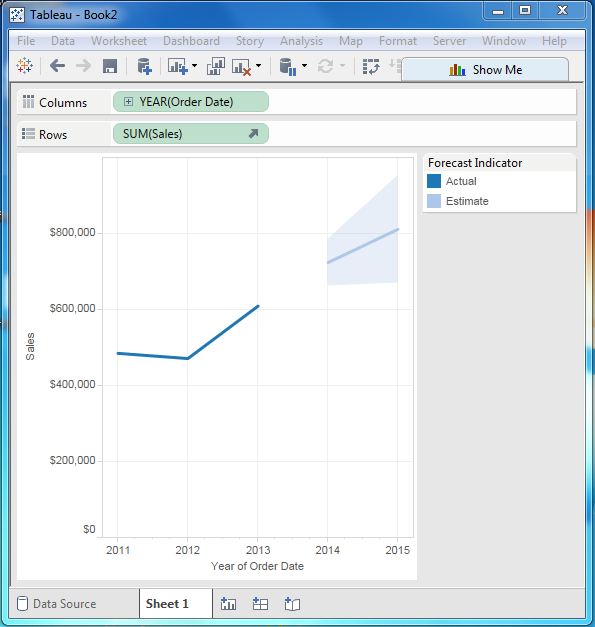Select the Actual color swatch in legend
The width and height of the screenshot is (595, 627).
(x=434, y=181)
